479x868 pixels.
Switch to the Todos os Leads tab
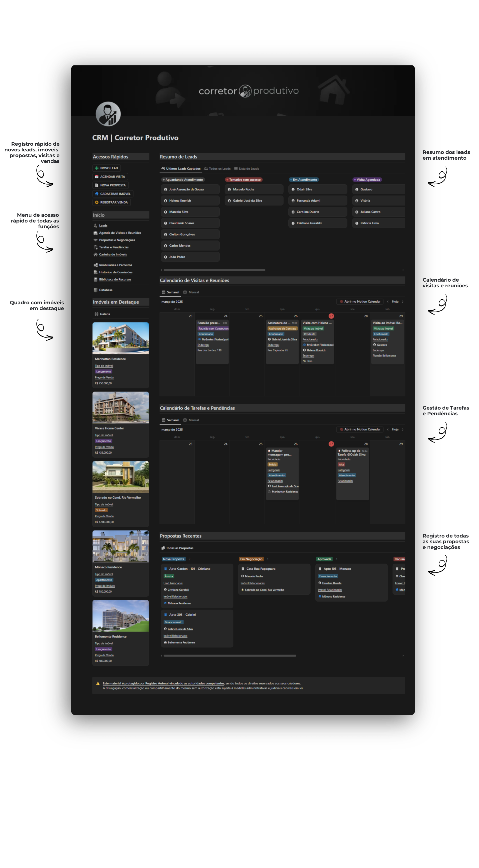tap(217, 169)
